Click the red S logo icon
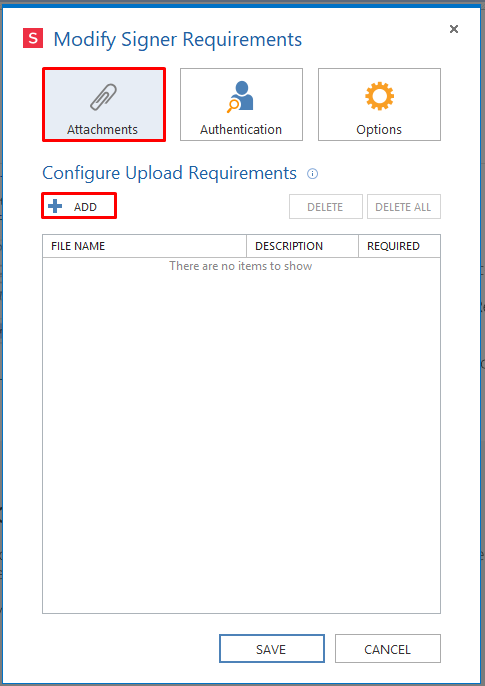The width and height of the screenshot is (485, 686). (33, 38)
